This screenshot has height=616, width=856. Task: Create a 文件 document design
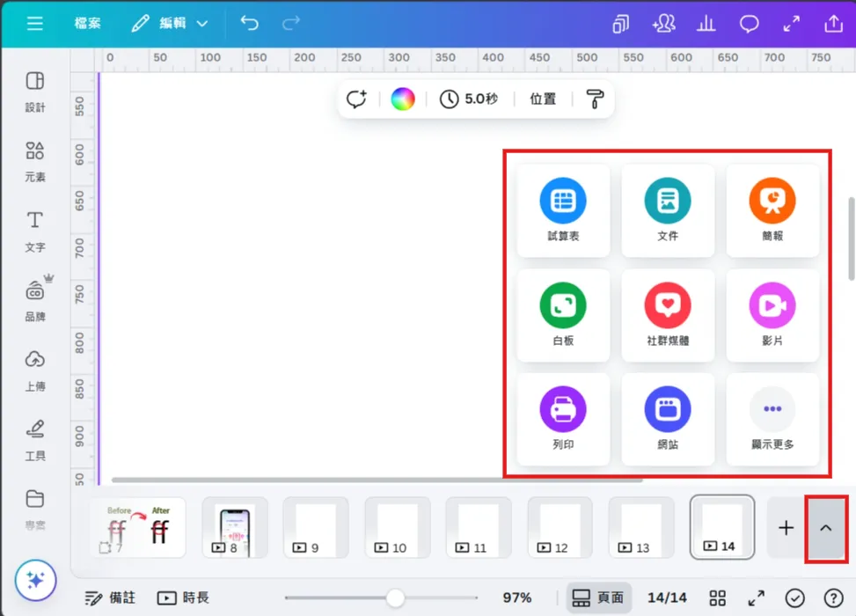pyautogui.click(x=668, y=210)
